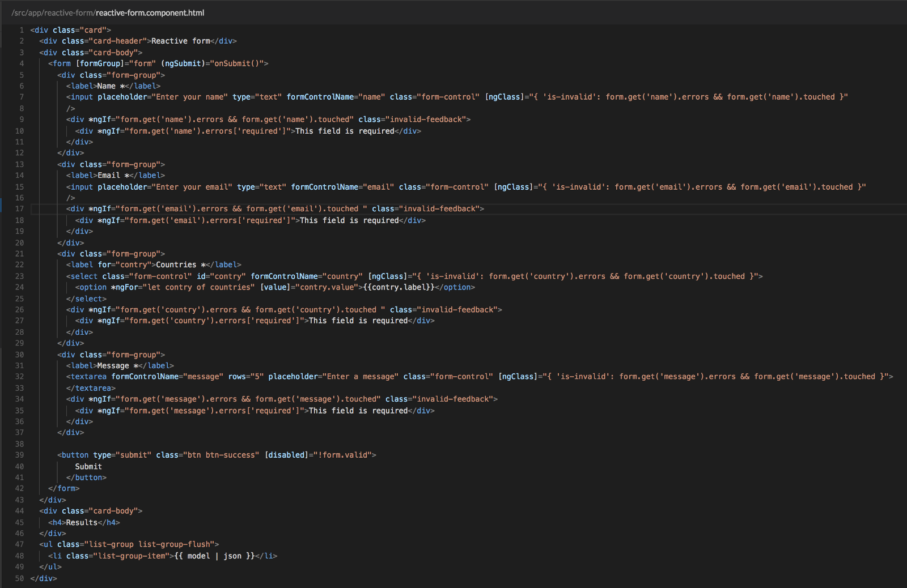This screenshot has width=907, height=588.
Task: Click the 'model | json' expression on line 48
Action: [214, 556]
